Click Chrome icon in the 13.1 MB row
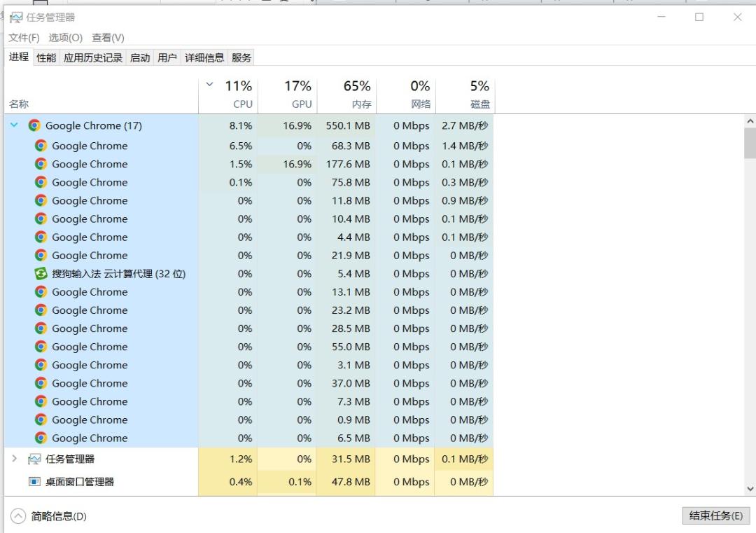The height and width of the screenshot is (533, 756). point(41,292)
